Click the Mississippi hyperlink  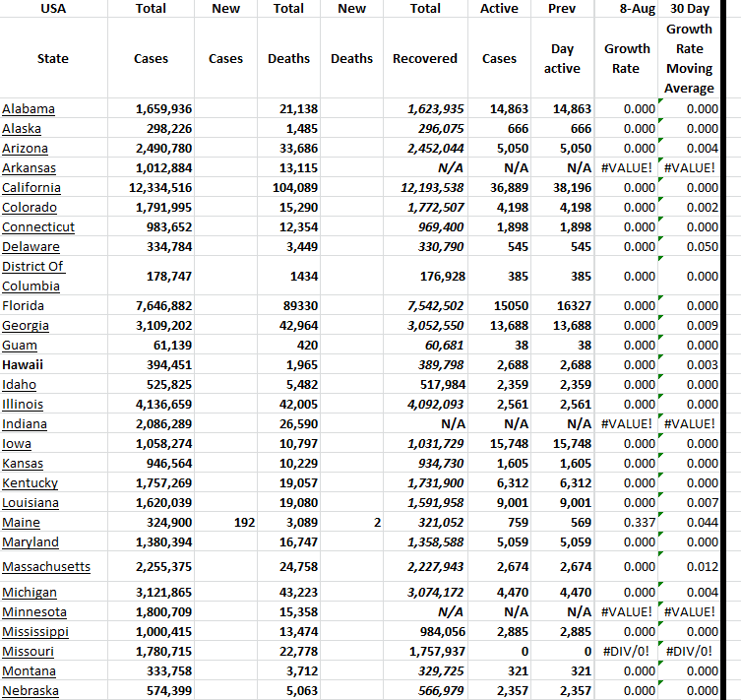[x=35, y=632]
